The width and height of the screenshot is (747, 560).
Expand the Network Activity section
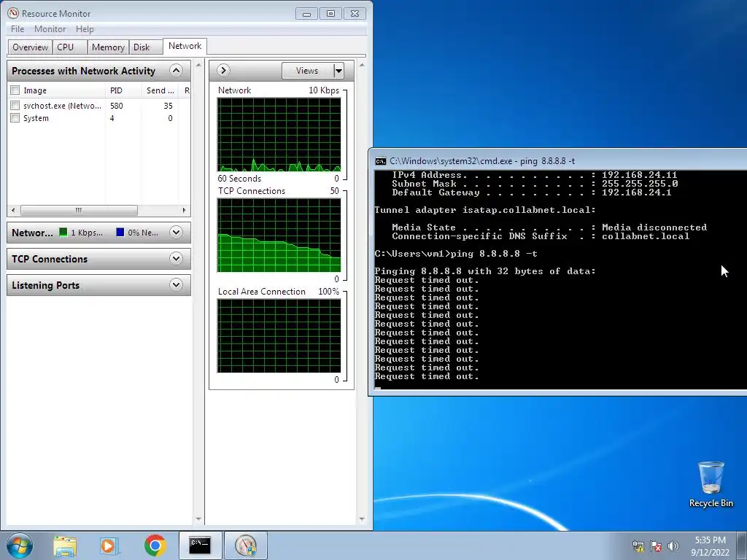click(x=176, y=233)
